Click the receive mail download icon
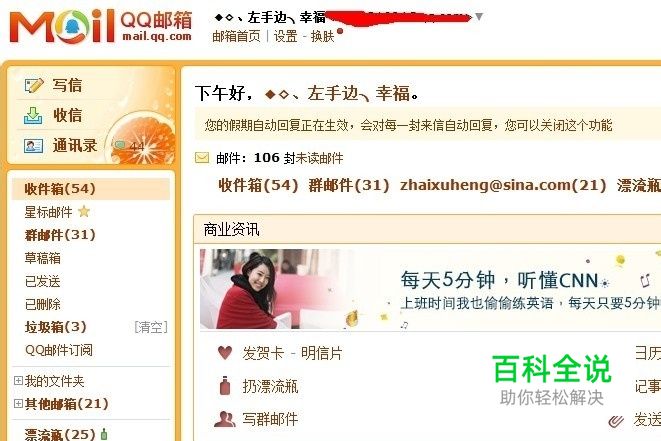 [x=33, y=116]
